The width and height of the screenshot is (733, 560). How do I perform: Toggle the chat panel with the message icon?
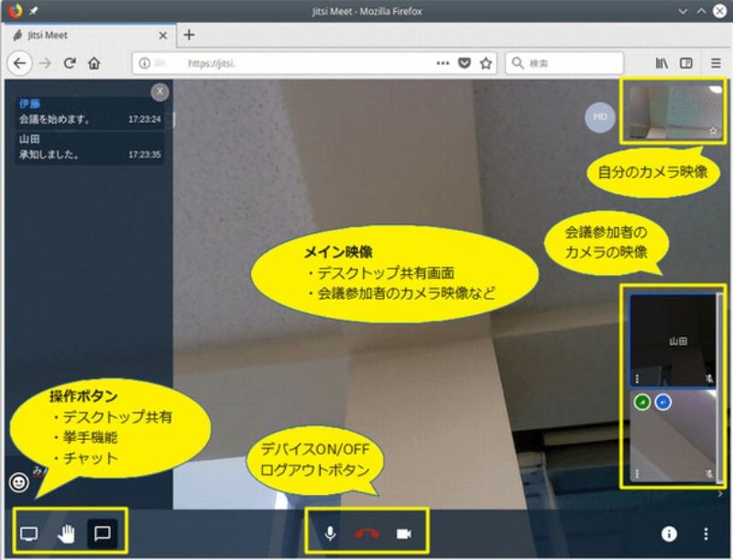pos(101,534)
